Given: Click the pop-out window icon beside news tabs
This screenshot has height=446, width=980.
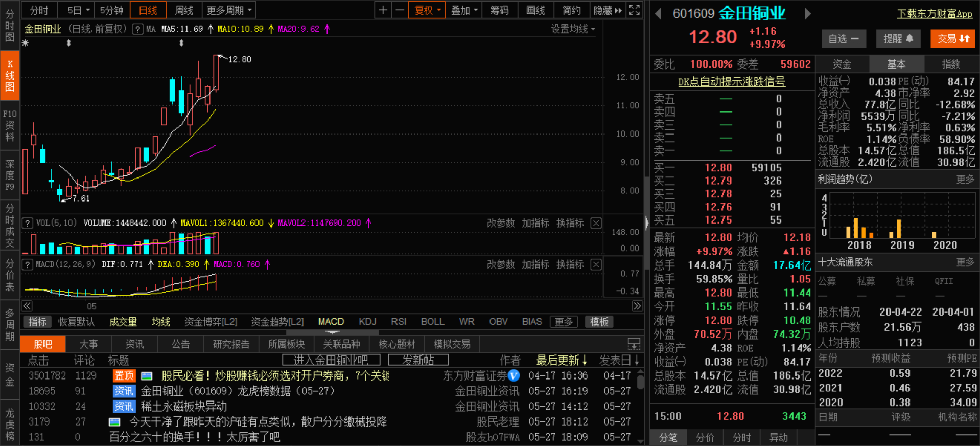Looking at the screenshot, I should pyautogui.click(x=634, y=344).
